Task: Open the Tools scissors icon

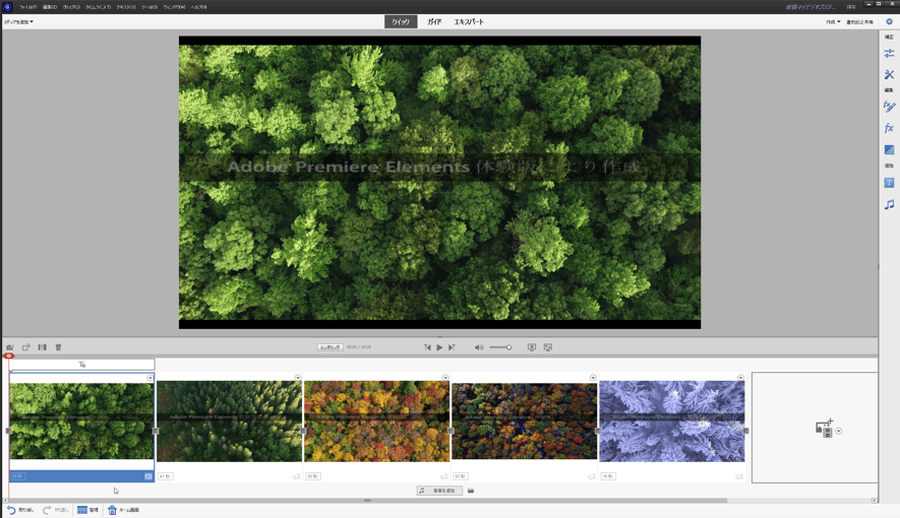Action: [x=889, y=75]
